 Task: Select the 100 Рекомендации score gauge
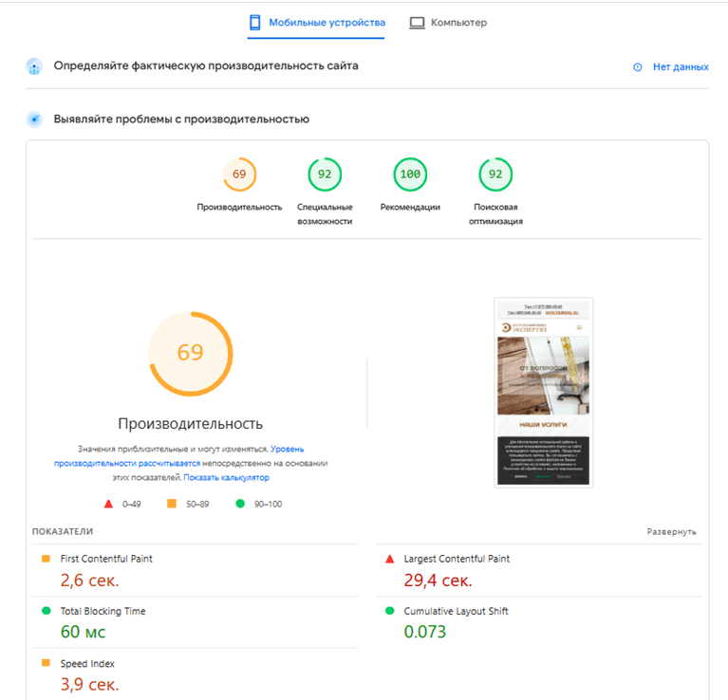click(x=410, y=175)
